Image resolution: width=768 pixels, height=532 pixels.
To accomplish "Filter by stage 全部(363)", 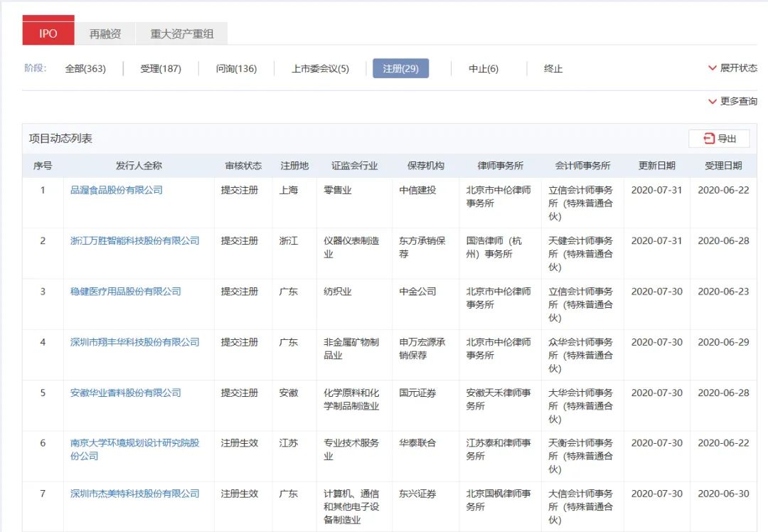I will click(x=85, y=69).
